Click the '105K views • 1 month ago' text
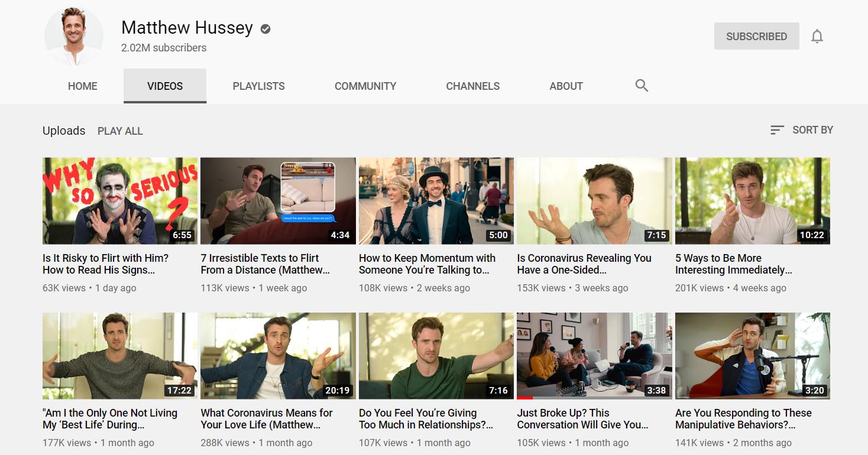The width and height of the screenshot is (868, 455). tap(572, 443)
